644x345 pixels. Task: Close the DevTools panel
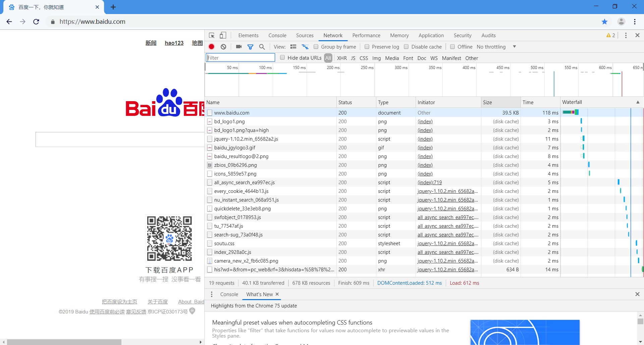click(x=638, y=35)
